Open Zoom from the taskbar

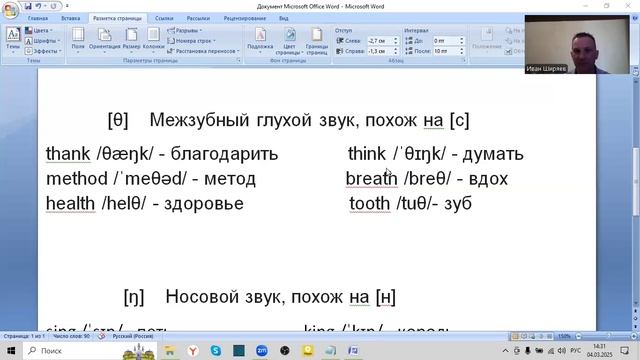262,351
